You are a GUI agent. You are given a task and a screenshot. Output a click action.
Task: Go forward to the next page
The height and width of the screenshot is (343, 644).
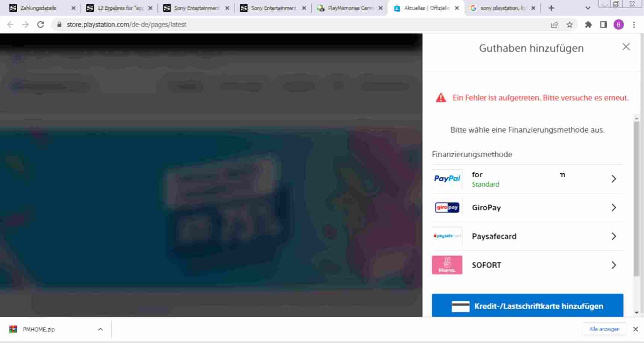tap(25, 24)
